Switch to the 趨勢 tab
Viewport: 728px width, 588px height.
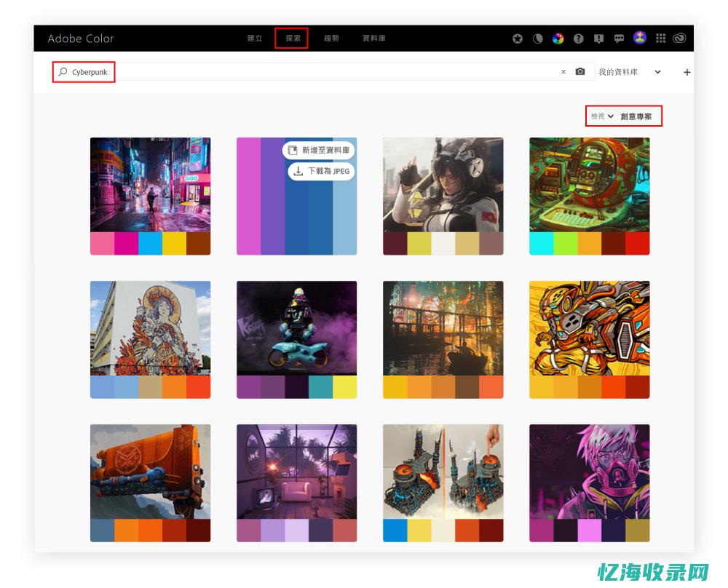tap(331, 39)
